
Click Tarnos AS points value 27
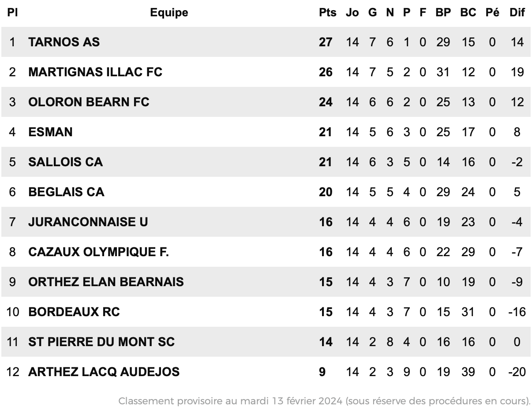pos(326,42)
